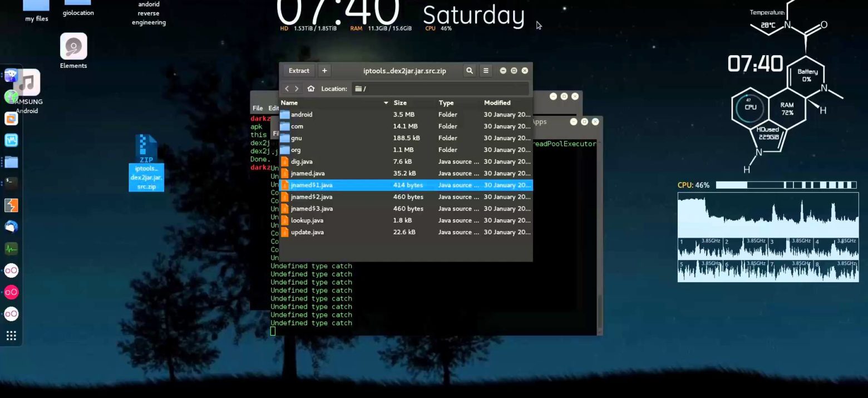868x398 pixels.
Task: Open search in the archive manager
Action: point(470,71)
